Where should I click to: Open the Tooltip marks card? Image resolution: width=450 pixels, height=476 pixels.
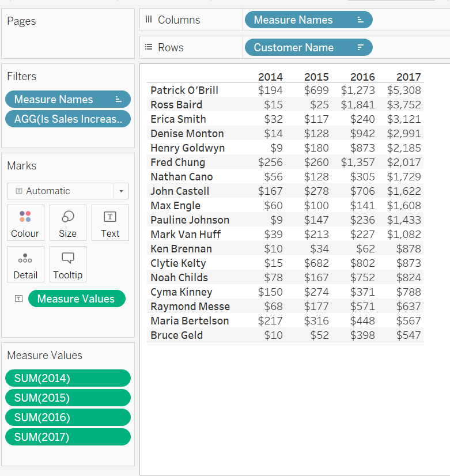pos(67,264)
